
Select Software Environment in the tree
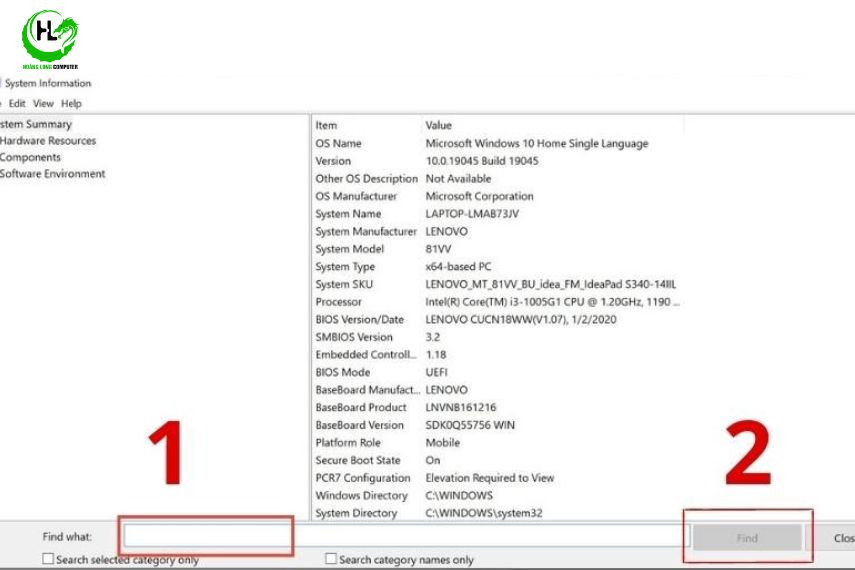pos(52,173)
